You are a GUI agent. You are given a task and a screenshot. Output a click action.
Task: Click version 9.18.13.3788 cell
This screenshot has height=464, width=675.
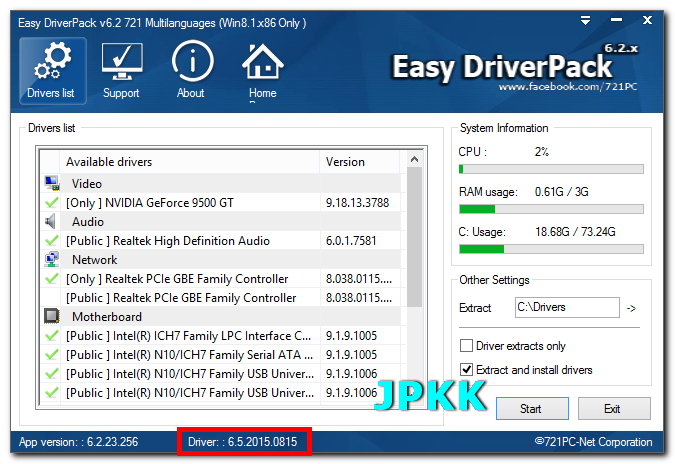point(357,202)
